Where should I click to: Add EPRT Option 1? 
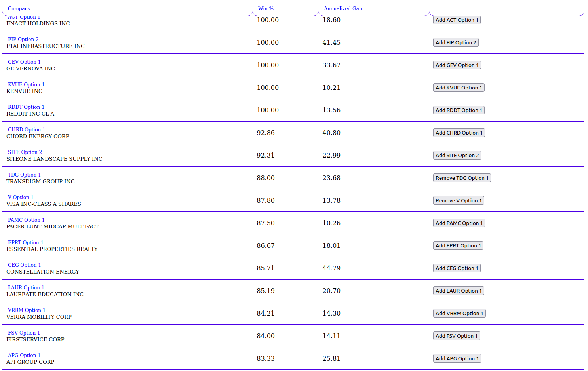click(458, 245)
